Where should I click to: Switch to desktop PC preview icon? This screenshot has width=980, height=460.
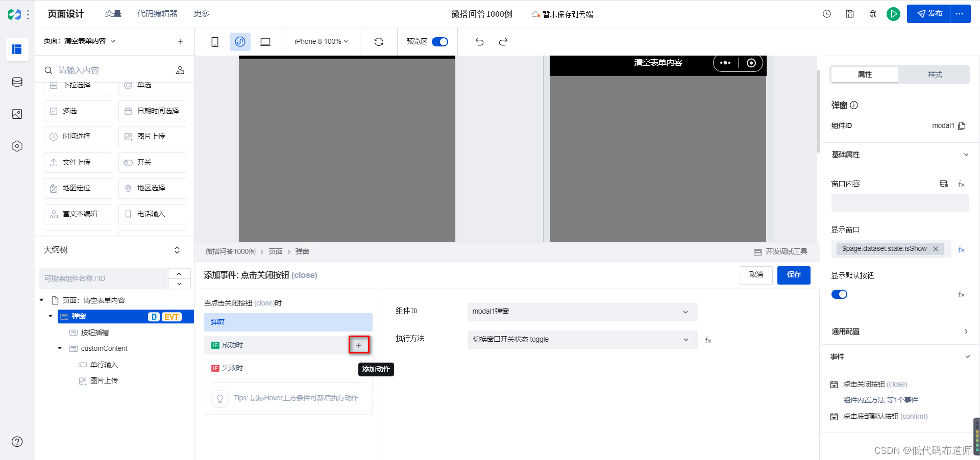tap(265, 42)
